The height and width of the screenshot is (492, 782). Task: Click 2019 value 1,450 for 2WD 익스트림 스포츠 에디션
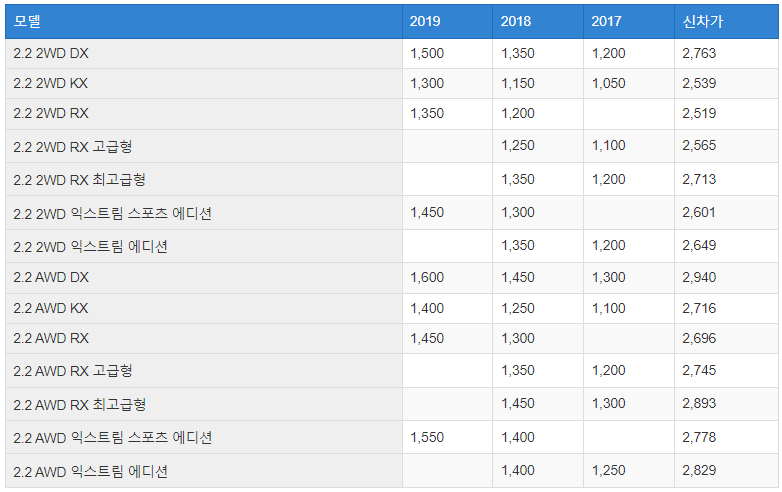click(427, 212)
